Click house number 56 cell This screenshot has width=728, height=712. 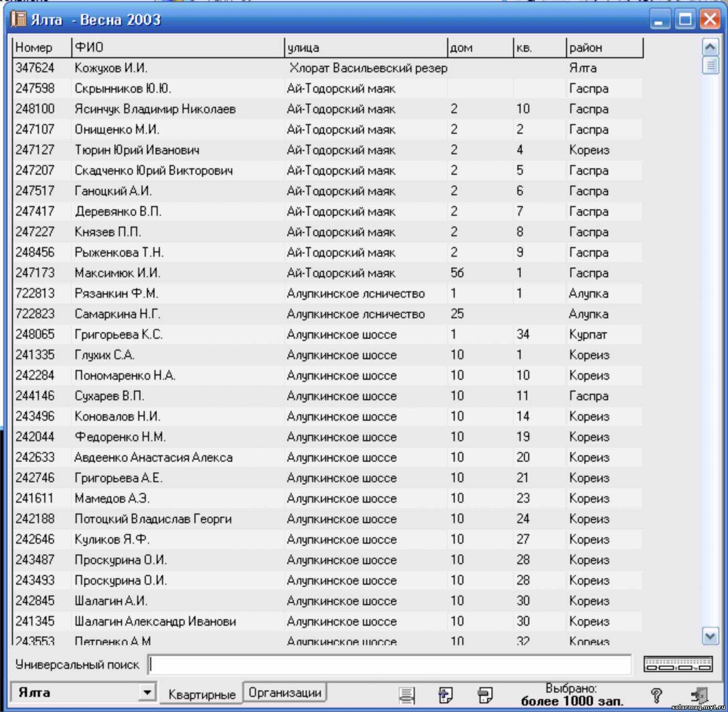(x=457, y=273)
